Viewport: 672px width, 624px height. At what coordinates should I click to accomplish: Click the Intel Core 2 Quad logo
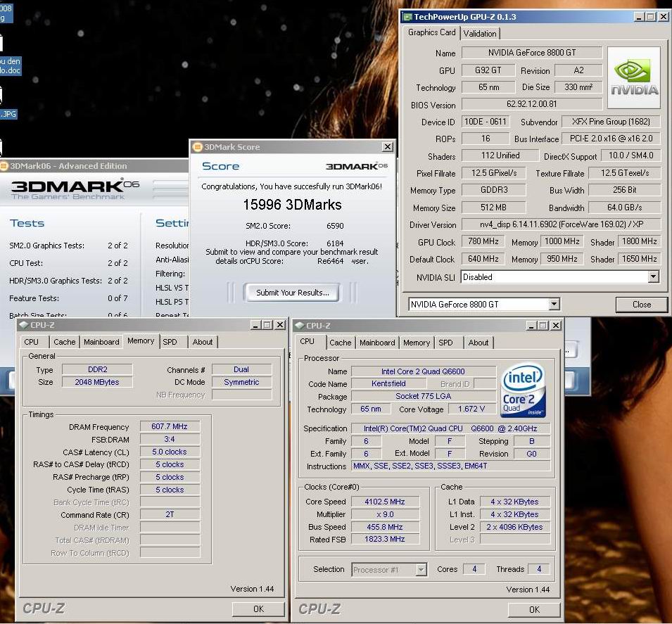(523, 390)
